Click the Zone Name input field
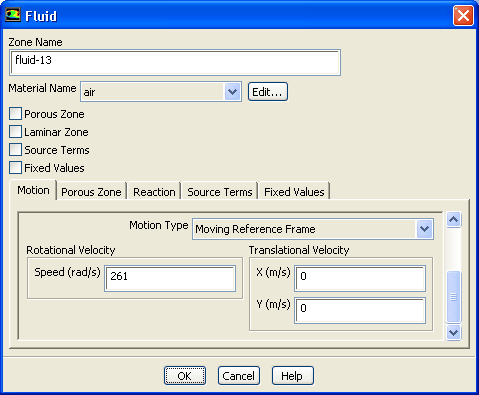This screenshot has height=395, width=479. [x=175, y=62]
